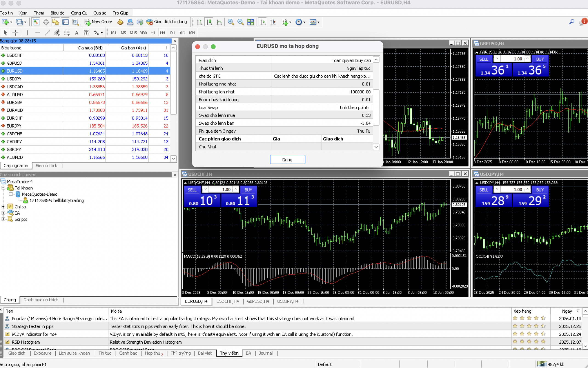This screenshot has height=368, width=588.
Task: Open the Bieu do menu
Action: (57, 13)
